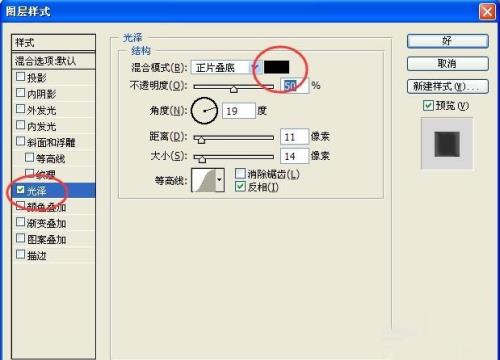Click the 大小 size slider handle
The image size is (500, 360).
(x=202, y=159)
